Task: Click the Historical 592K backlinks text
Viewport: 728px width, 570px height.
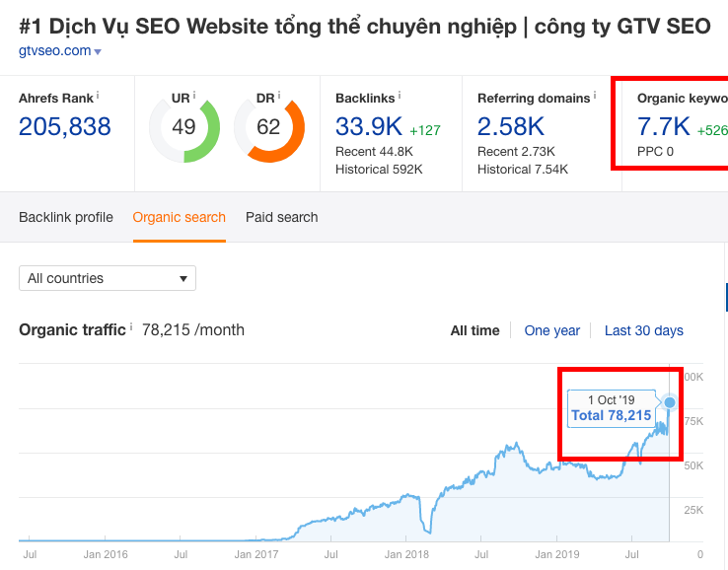Action: [379, 170]
